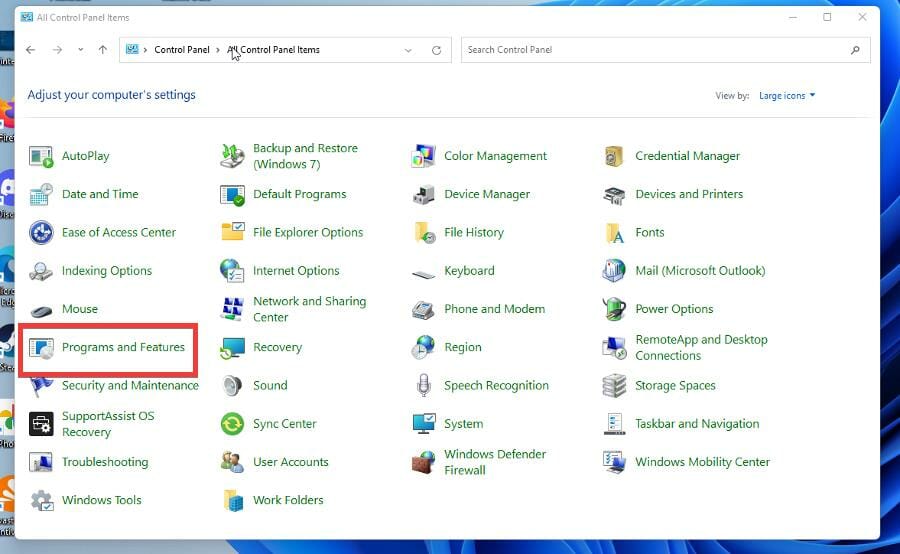Go forward with the Forward arrow

click(57, 50)
